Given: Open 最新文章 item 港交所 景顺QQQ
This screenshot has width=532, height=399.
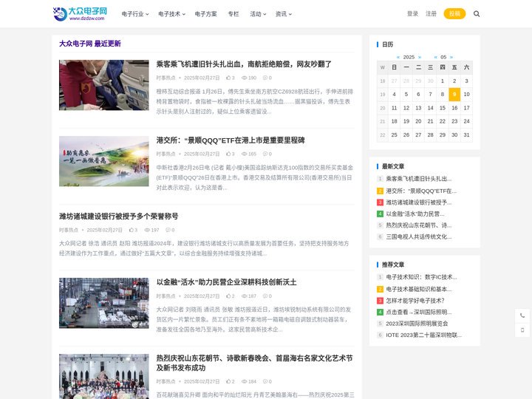Looking at the screenshot, I should pos(421,191).
